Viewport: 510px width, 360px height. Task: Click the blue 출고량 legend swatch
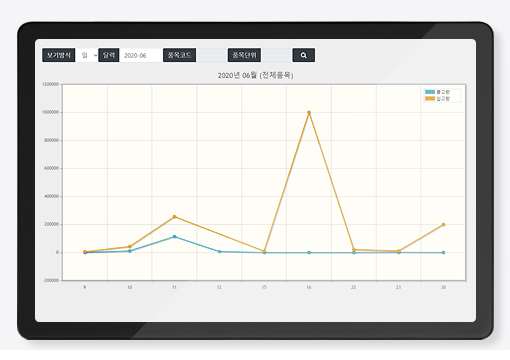pos(430,92)
